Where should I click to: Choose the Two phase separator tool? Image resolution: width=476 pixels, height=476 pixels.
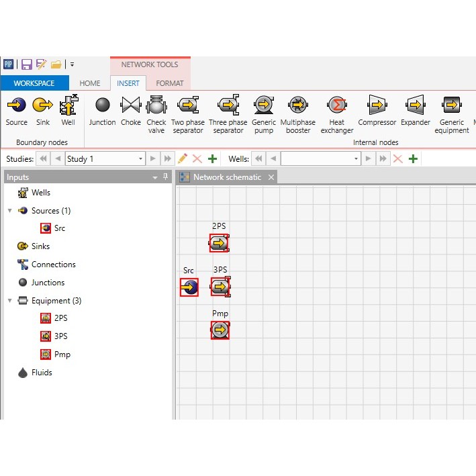(188, 111)
